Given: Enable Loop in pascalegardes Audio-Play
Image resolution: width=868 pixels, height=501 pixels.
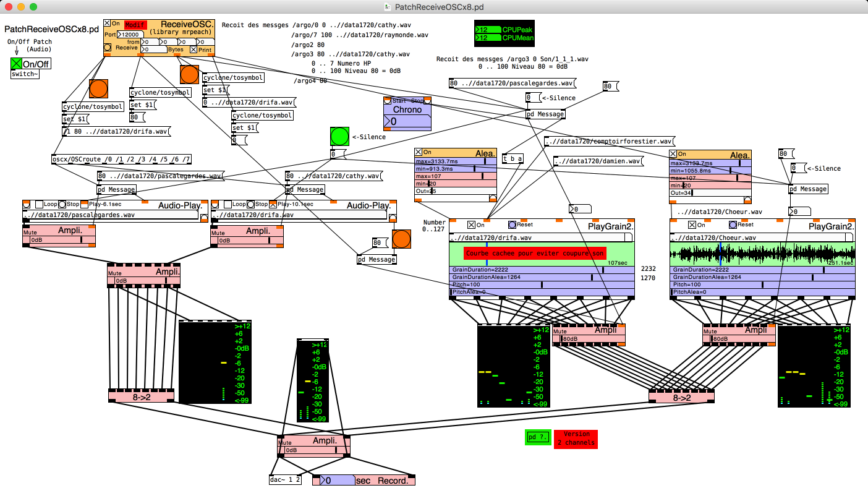Looking at the screenshot, I should pyautogui.click(x=39, y=204).
